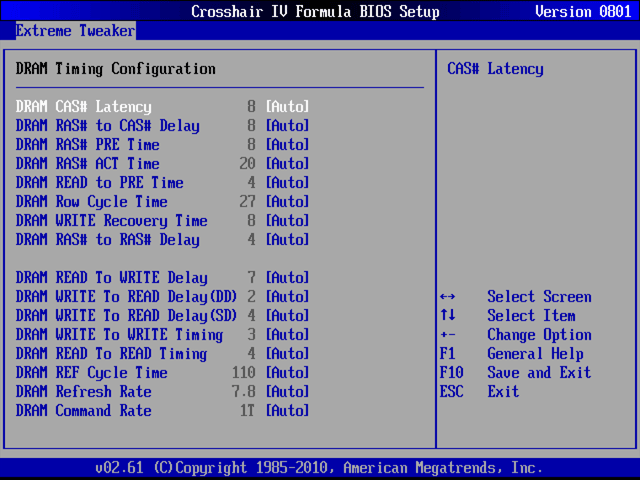The image size is (640, 480).
Task: Open DRAM REF Cycle Time [Auto] option
Action: coord(287,372)
